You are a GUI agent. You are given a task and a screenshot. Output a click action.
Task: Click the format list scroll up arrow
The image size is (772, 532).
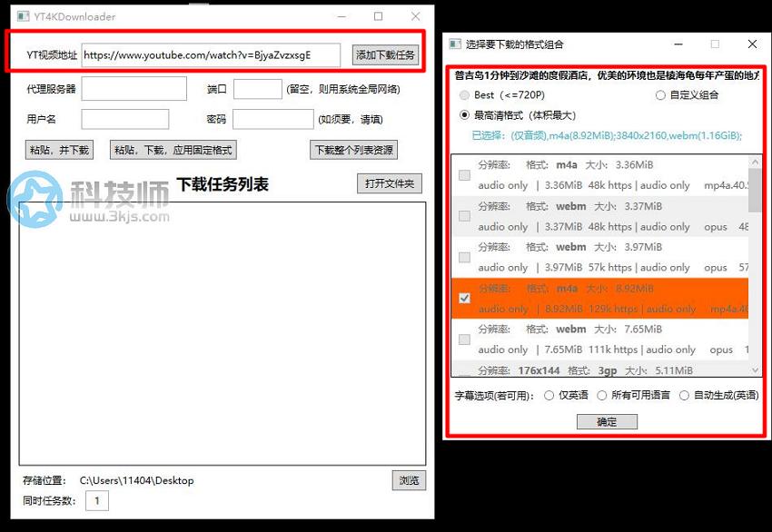pos(755,162)
